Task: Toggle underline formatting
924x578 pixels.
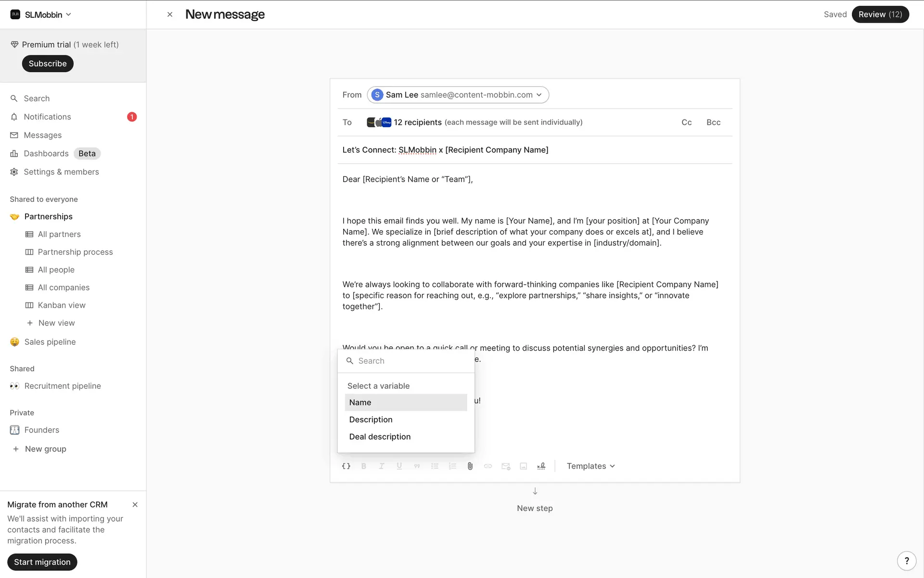Action: (399, 466)
